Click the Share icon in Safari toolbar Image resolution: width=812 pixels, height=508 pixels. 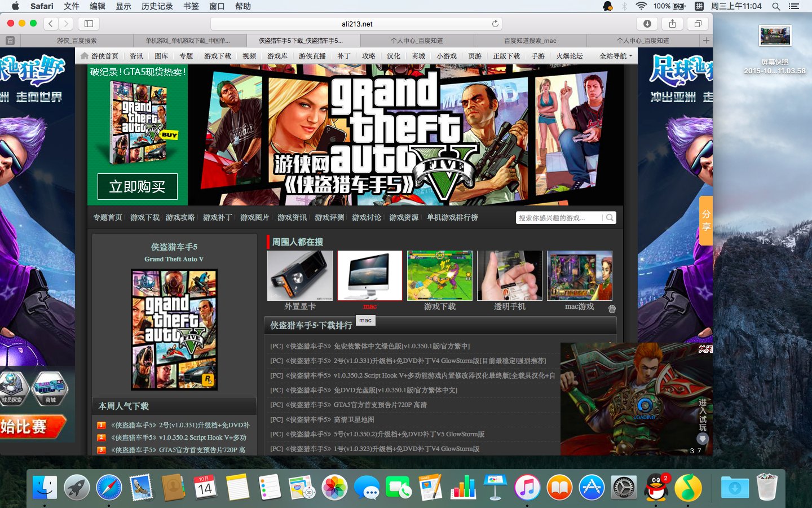click(x=672, y=24)
